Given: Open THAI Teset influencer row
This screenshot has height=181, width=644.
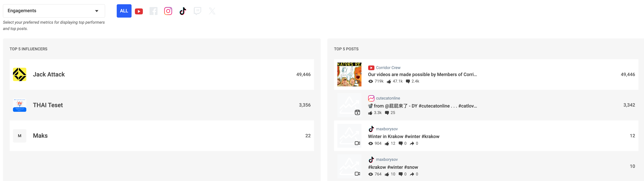Looking at the screenshot, I should click(x=162, y=105).
